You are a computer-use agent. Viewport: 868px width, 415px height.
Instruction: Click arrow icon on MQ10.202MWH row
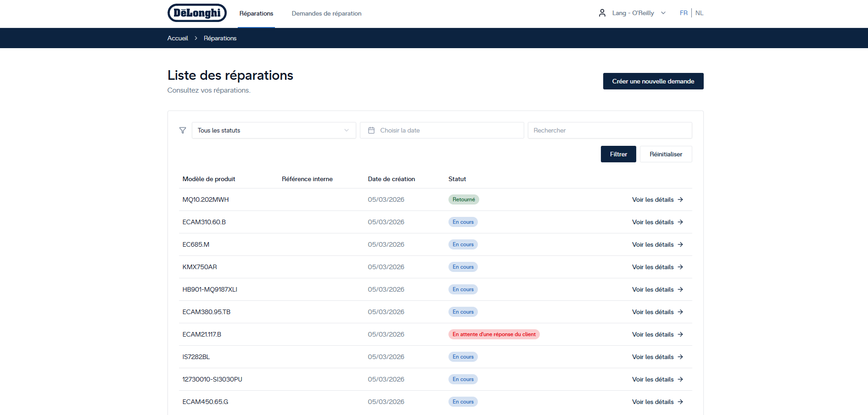[681, 199]
